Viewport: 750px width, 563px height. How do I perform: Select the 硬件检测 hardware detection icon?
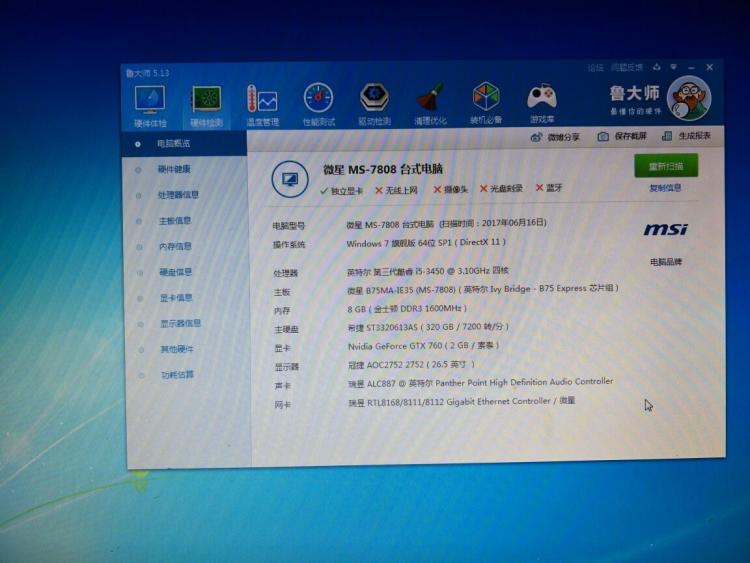pos(206,106)
